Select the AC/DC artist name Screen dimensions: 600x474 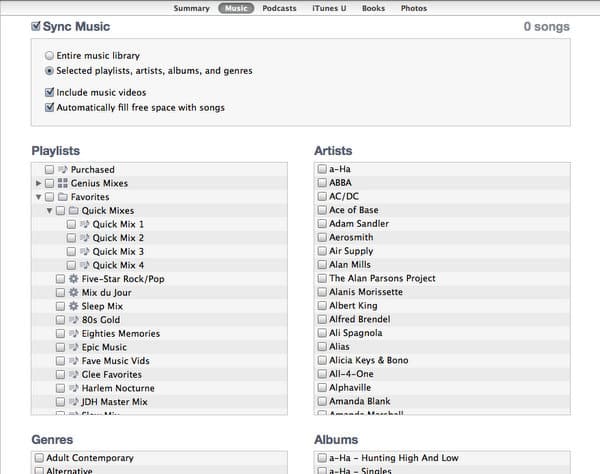(x=344, y=196)
